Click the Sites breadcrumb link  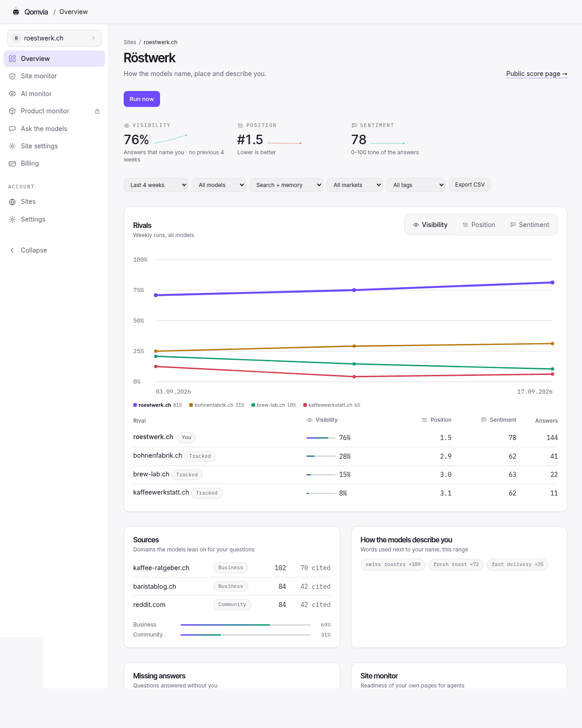tap(130, 42)
